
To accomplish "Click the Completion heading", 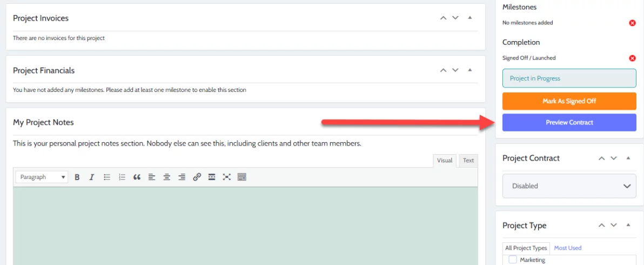I will [521, 42].
